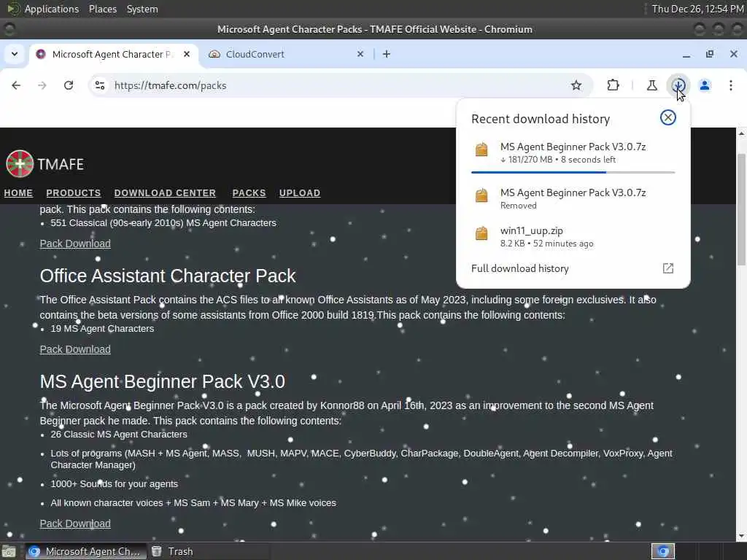
Task: Toggle the downloads toolbar icon
Action: (678, 85)
